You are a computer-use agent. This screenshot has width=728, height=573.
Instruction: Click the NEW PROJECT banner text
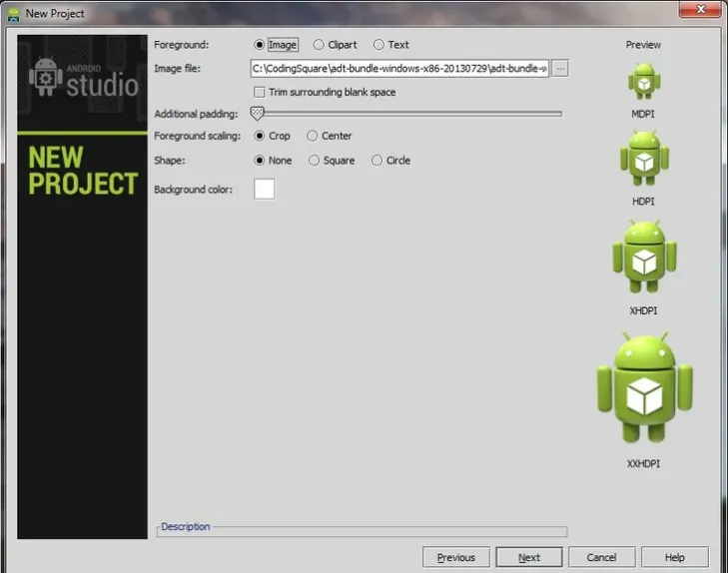click(83, 171)
